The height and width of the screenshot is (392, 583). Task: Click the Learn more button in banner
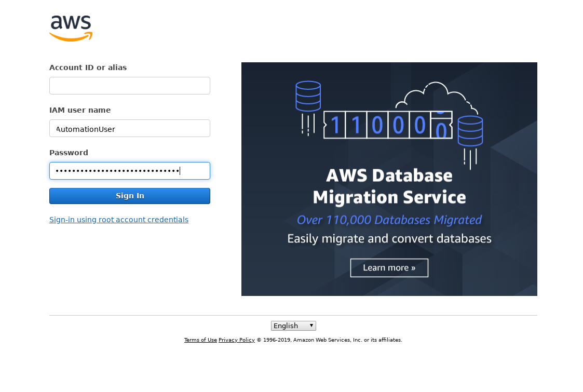(389, 268)
